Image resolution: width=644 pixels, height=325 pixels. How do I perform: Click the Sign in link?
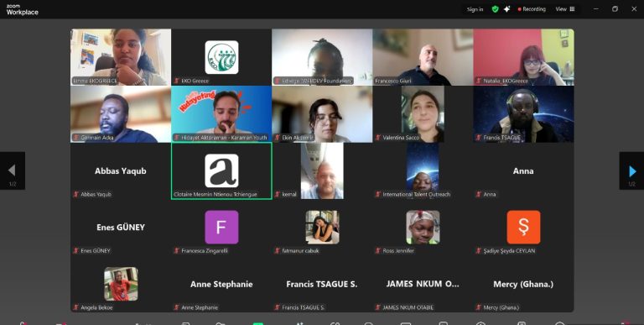pyautogui.click(x=475, y=9)
